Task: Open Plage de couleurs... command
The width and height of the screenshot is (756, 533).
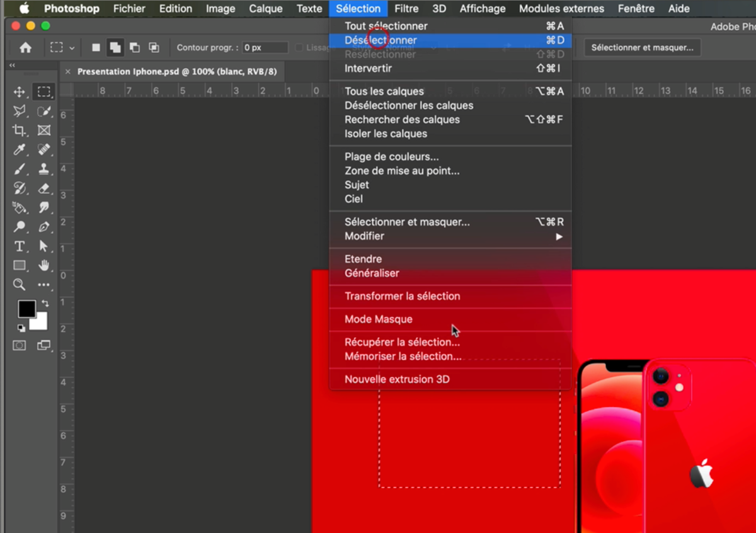Action: 450,157
